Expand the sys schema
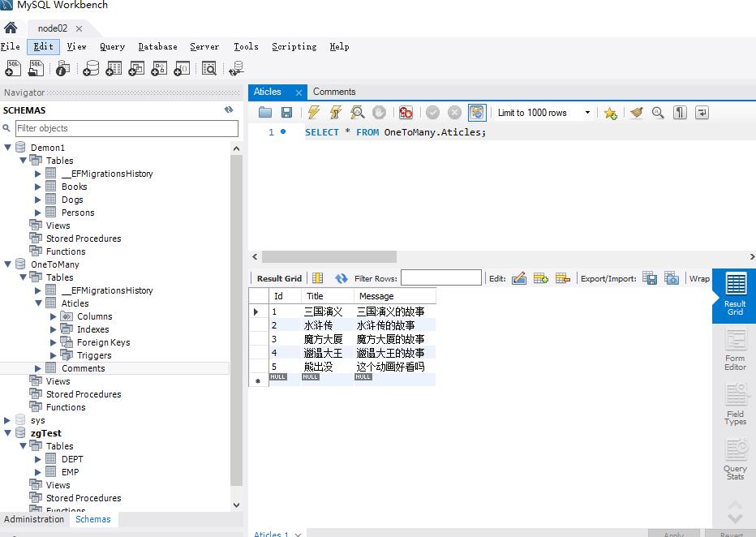The height and width of the screenshot is (537, 756). click(7, 420)
